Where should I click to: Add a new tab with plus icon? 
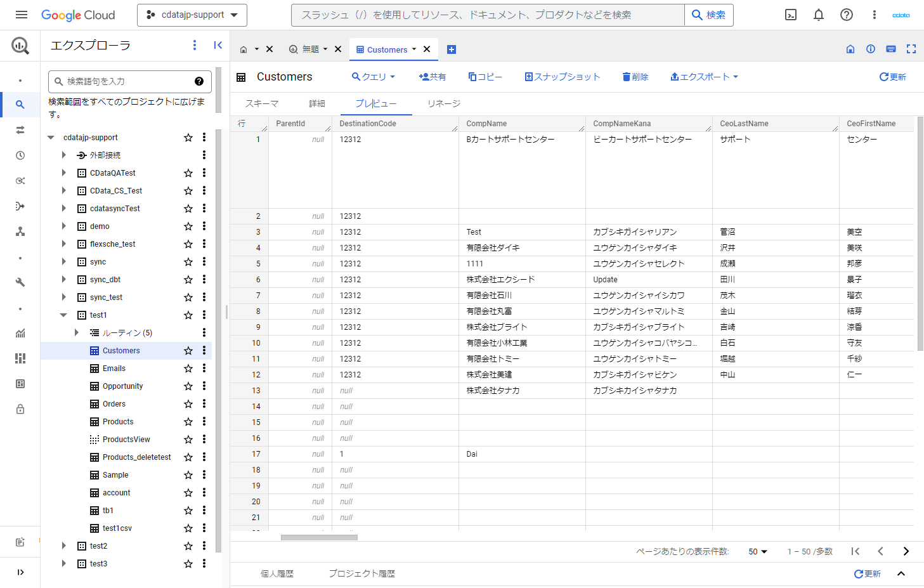[x=452, y=49]
